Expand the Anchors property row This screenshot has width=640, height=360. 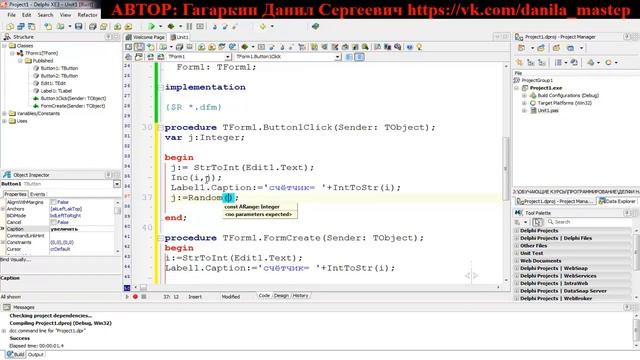point(3,209)
